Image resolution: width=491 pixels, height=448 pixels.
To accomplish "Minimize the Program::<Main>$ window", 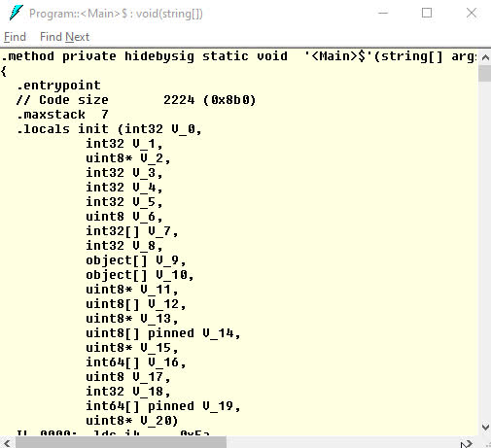I will tap(383, 14).
